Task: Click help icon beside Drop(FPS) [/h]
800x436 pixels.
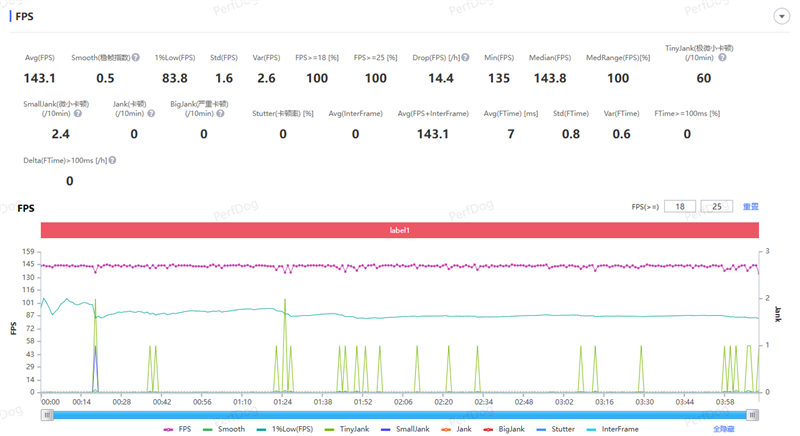Action: point(465,58)
